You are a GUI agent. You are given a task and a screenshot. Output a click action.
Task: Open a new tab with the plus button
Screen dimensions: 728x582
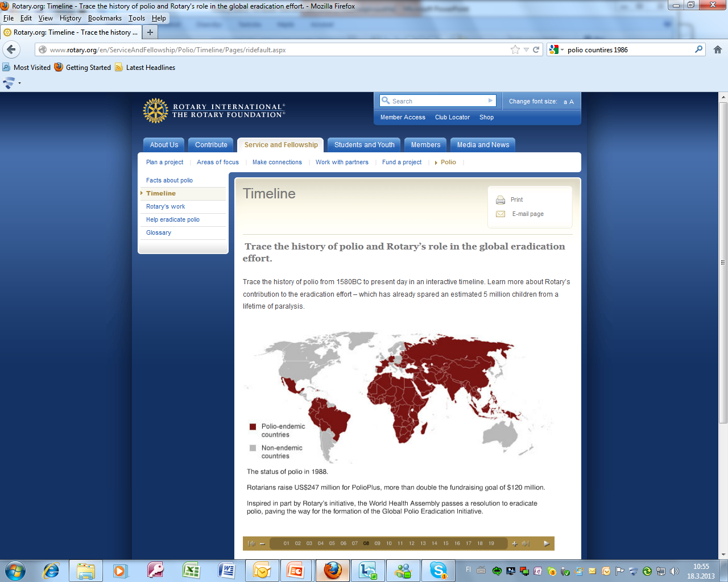(150, 32)
